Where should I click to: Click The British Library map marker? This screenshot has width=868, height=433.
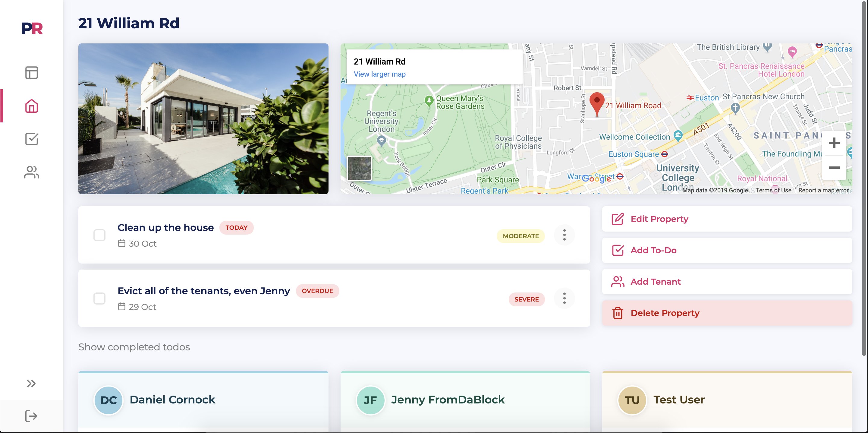767,47
